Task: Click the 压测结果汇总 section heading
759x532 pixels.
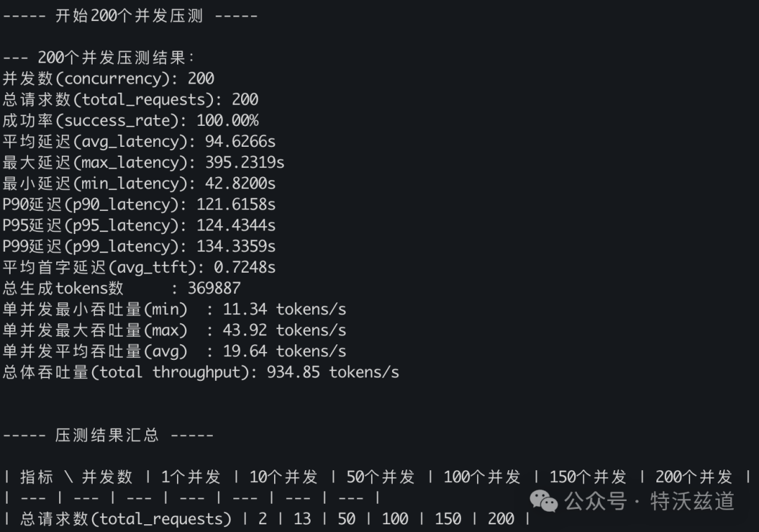Action: 108,436
